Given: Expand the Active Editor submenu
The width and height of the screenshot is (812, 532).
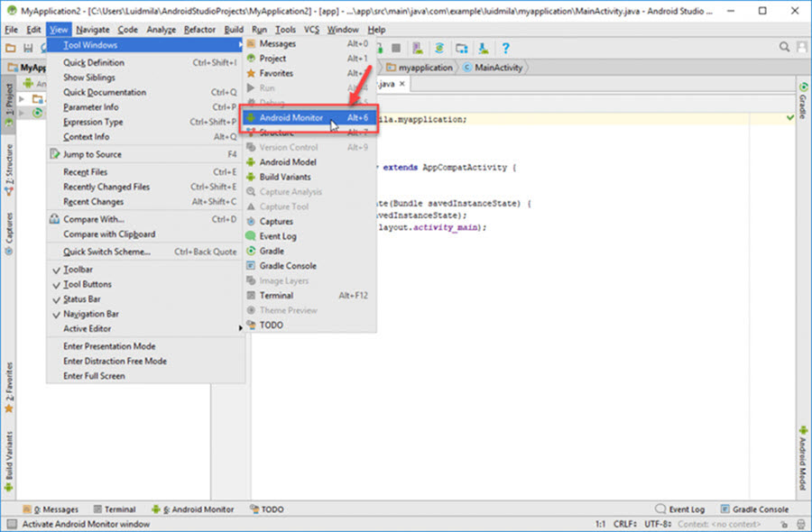Looking at the screenshot, I should coord(145,328).
